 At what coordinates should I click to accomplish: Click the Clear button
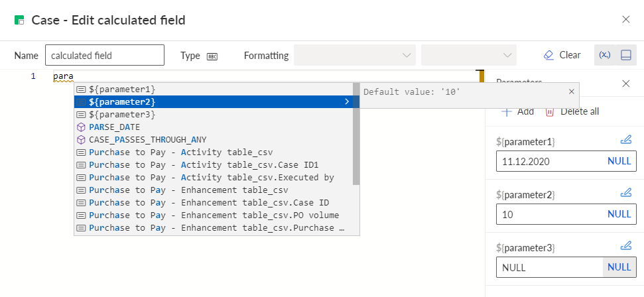[x=562, y=55]
